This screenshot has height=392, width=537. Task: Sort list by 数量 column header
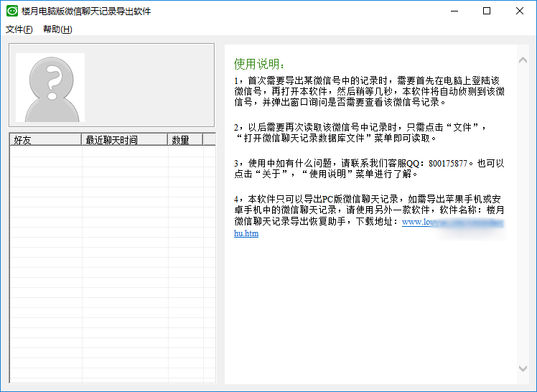(185, 140)
